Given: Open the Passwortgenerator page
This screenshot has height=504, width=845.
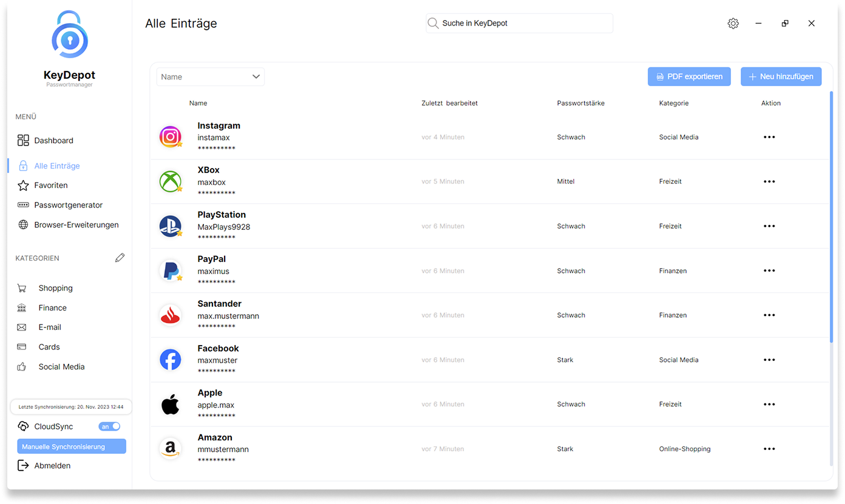Looking at the screenshot, I should click(69, 205).
